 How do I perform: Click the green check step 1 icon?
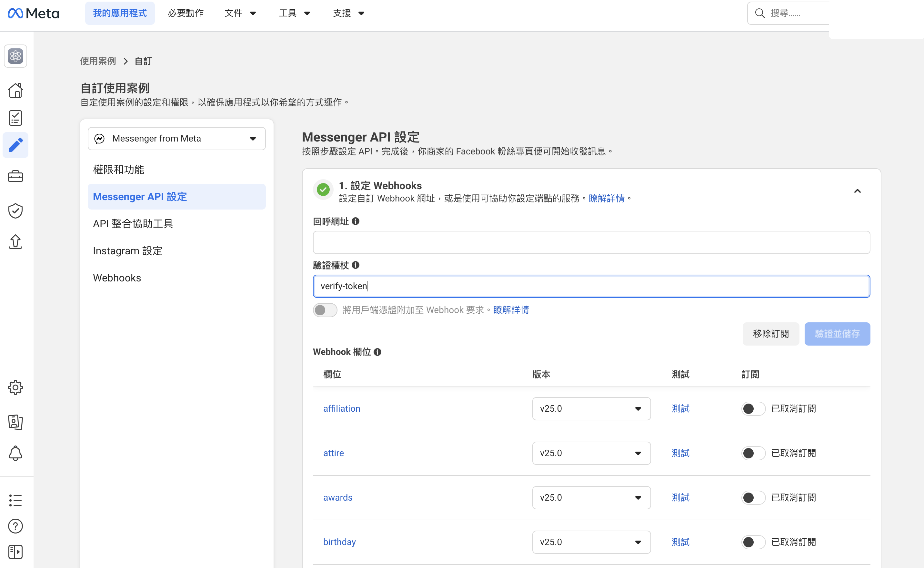tap(323, 189)
